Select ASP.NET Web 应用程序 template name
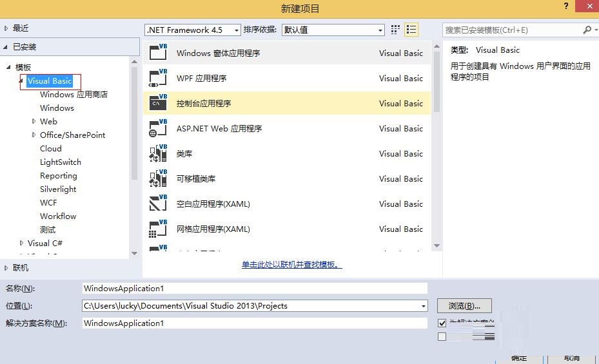 [219, 129]
